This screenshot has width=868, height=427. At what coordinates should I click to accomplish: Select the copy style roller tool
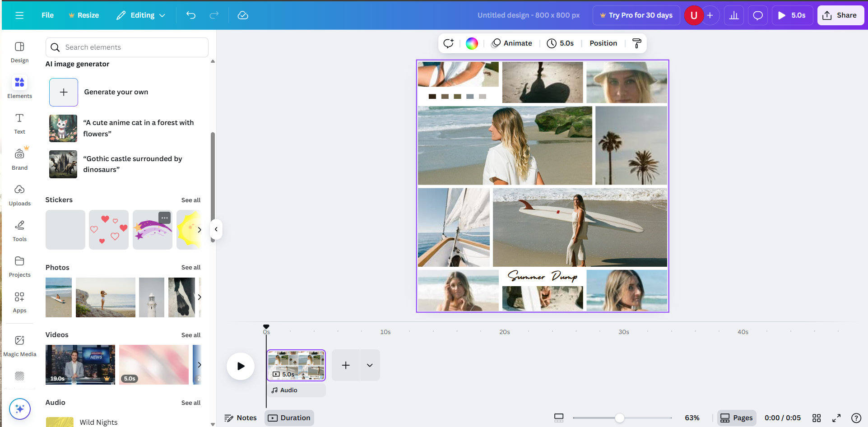pyautogui.click(x=636, y=43)
